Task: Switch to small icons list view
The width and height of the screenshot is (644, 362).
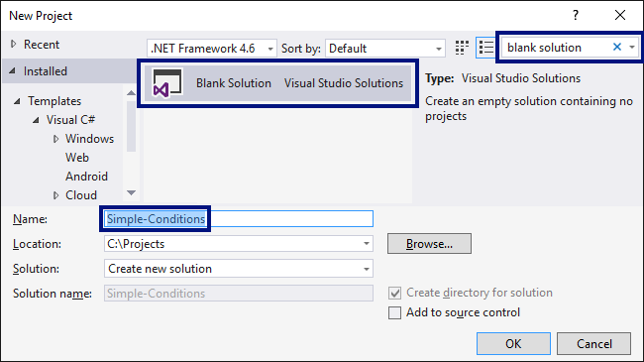Action: [x=485, y=48]
